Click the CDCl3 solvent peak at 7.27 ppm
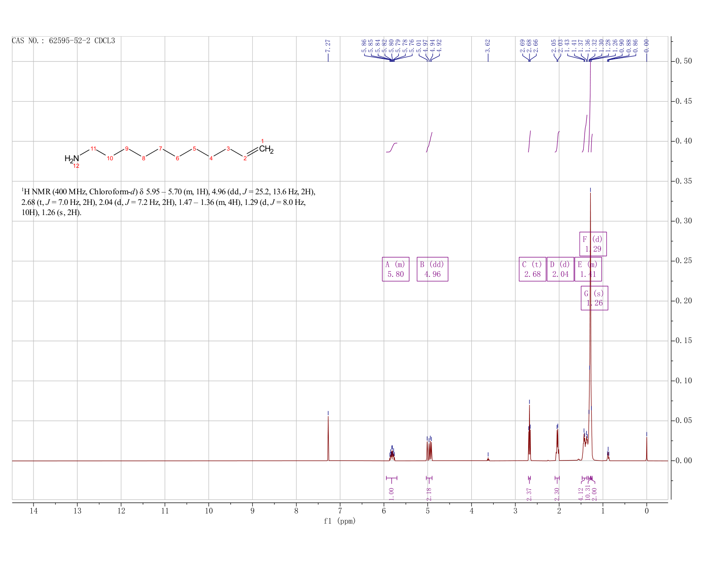 tap(328, 437)
